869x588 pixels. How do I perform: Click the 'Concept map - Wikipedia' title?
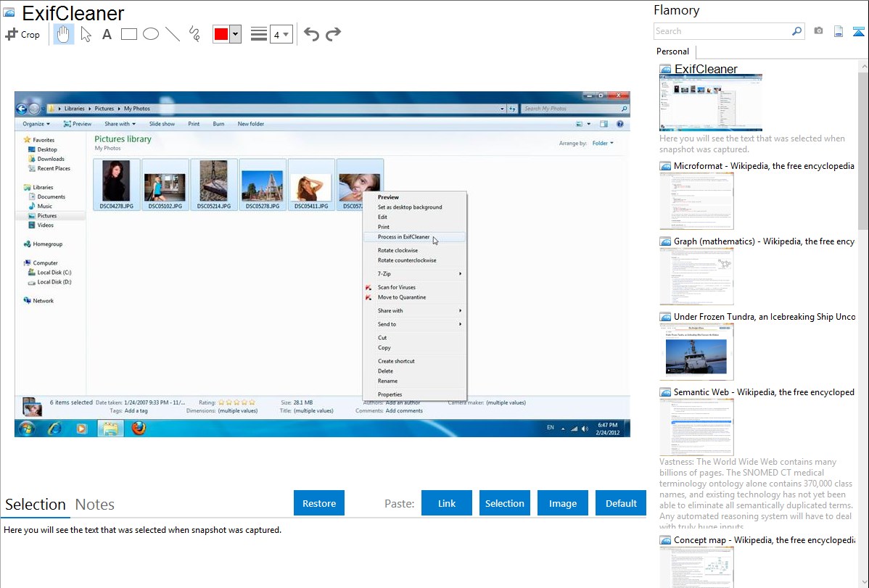pyautogui.click(x=765, y=539)
